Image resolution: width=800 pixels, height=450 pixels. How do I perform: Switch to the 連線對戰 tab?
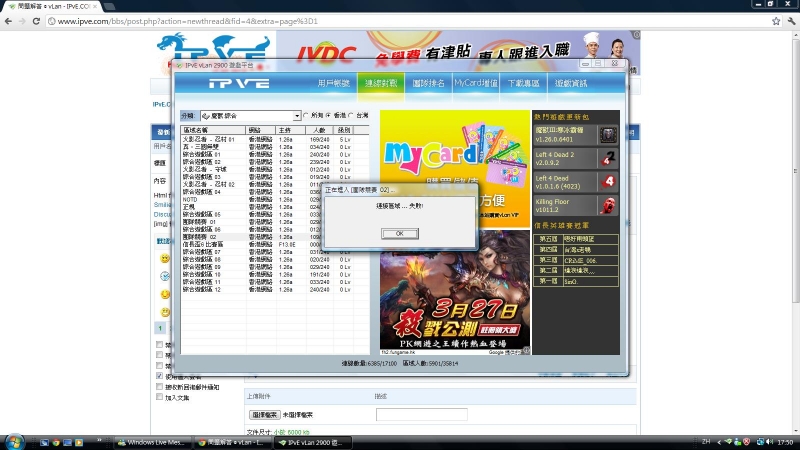(381, 83)
